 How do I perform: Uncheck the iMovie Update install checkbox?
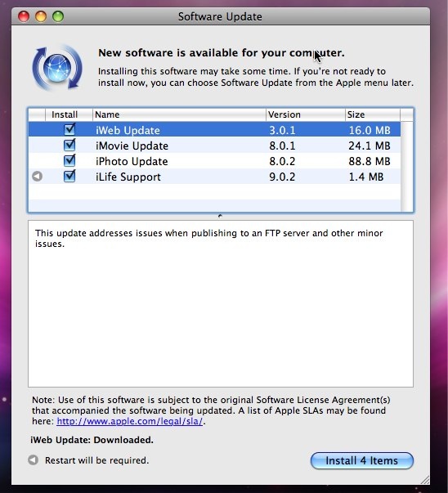point(69,145)
